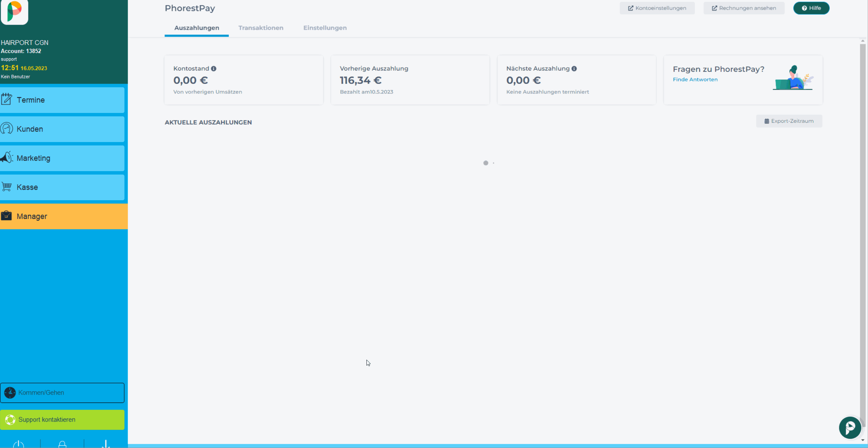Screen dimensions: 868x448
Task: Click the power icon at sidebar bottom
Action: [x=18, y=444]
